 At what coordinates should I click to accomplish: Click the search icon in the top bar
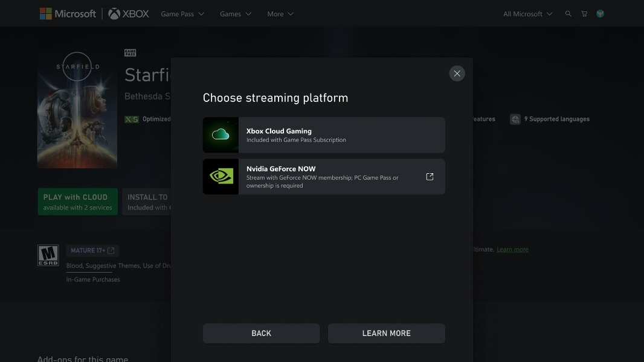coord(568,13)
